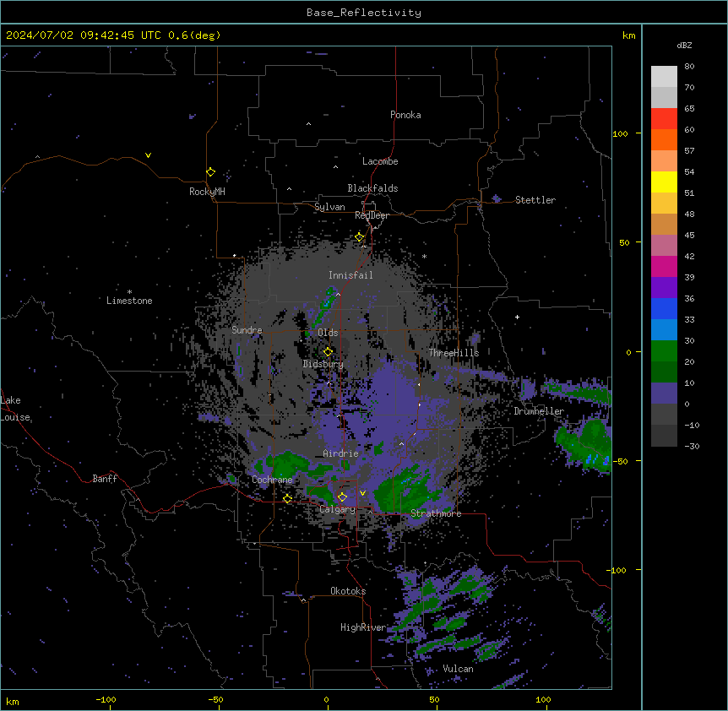Click the dBZ label above the color scale
728x711 pixels.
click(684, 45)
